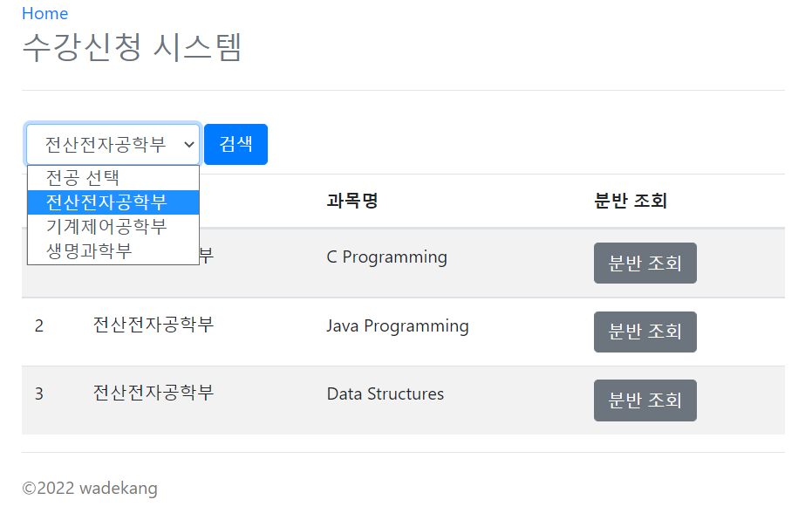Viewport: 812px width, 527px height.
Task: Open 분반 조회 for C Programming
Action: click(645, 263)
